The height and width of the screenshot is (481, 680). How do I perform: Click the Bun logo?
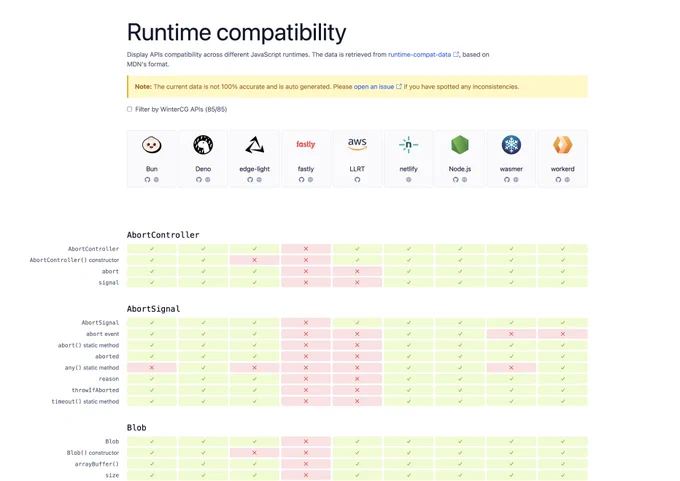point(152,145)
